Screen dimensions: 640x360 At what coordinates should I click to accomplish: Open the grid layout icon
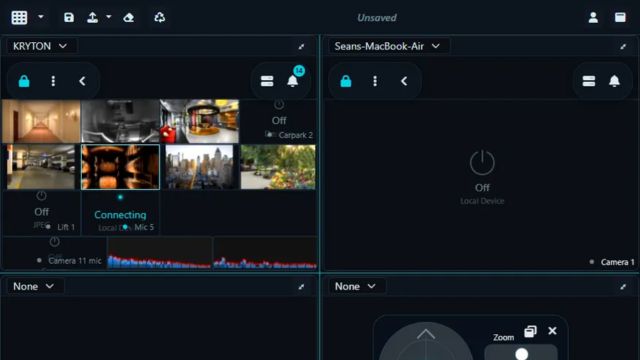click(19, 18)
